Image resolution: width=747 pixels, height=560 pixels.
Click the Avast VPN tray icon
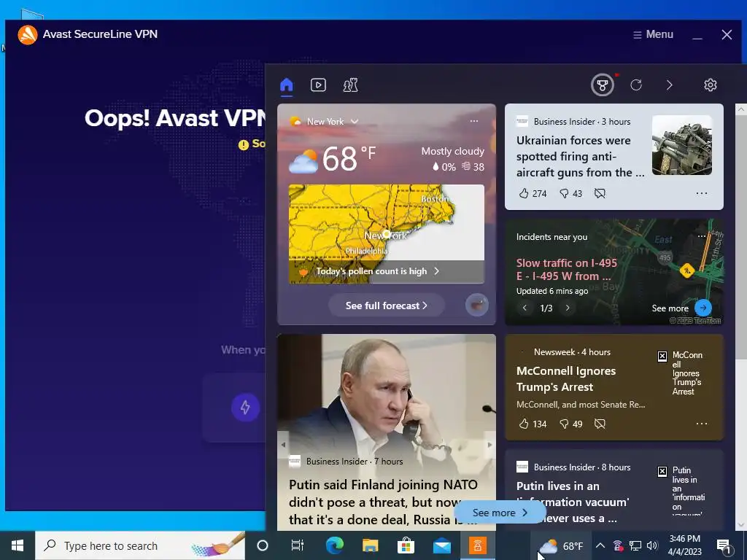click(x=617, y=545)
